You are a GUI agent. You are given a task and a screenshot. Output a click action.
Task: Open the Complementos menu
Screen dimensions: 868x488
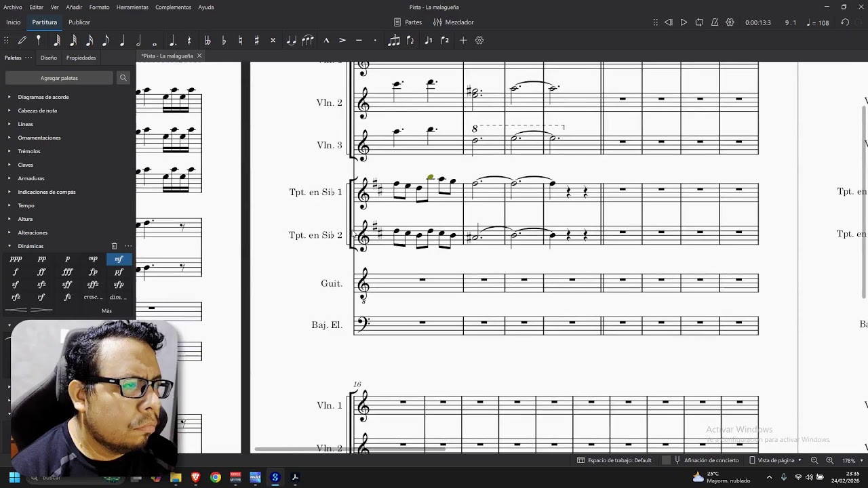pos(173,7)
